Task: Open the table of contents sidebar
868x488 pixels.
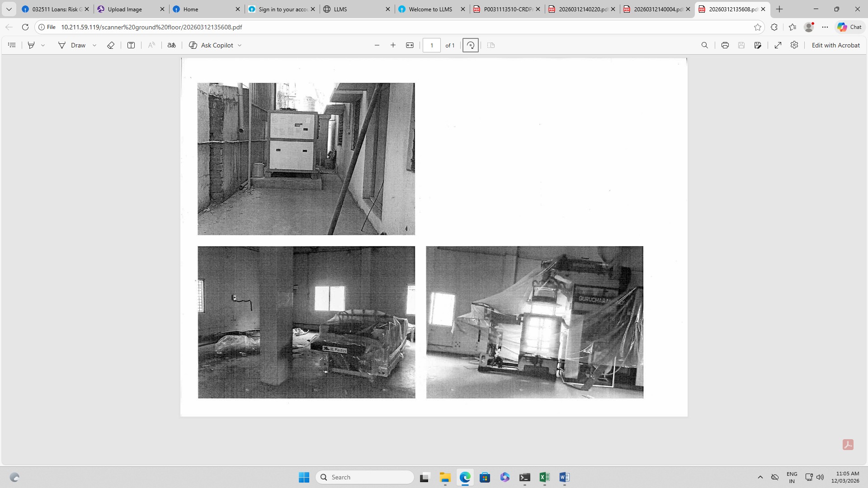Action: tap(12, 45)
